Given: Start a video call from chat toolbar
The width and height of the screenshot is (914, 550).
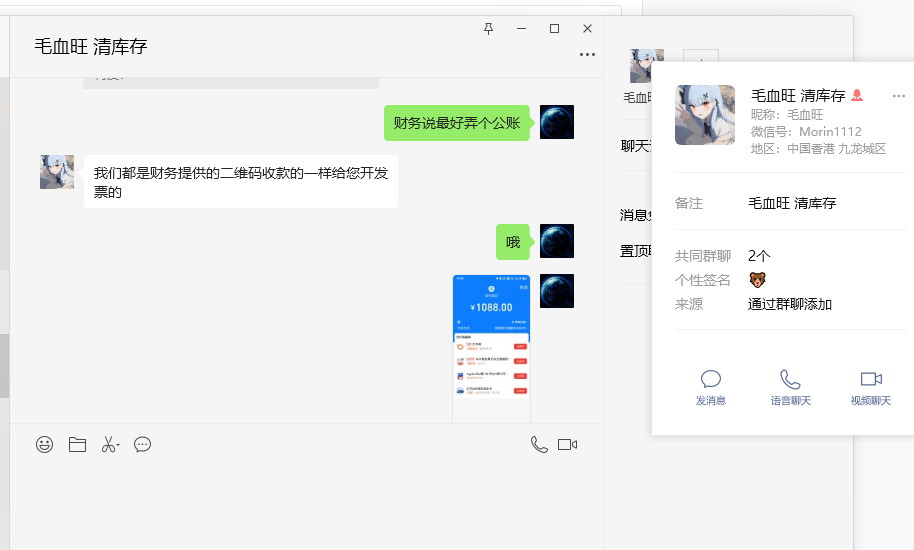Looking at the screenshot, I should (x=567, y=445).
